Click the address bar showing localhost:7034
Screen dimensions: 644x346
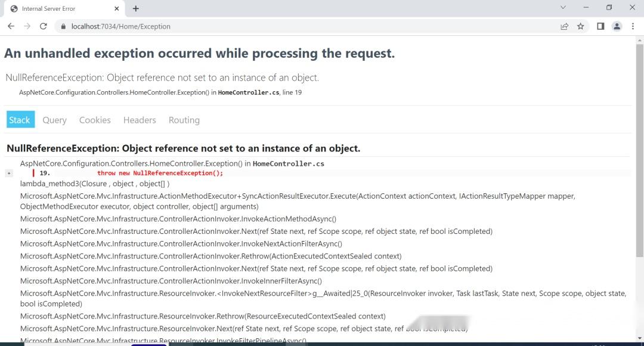pyautogui.click(x=119, y=26)
